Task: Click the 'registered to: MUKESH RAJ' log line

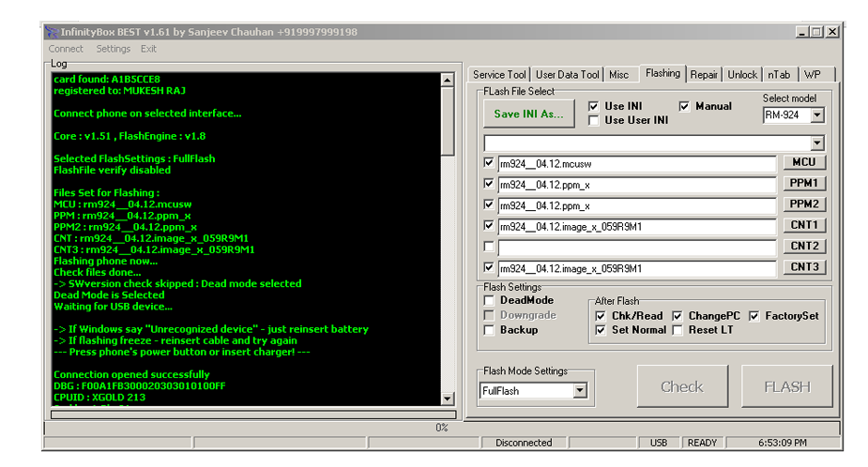Action: [119, 91]
